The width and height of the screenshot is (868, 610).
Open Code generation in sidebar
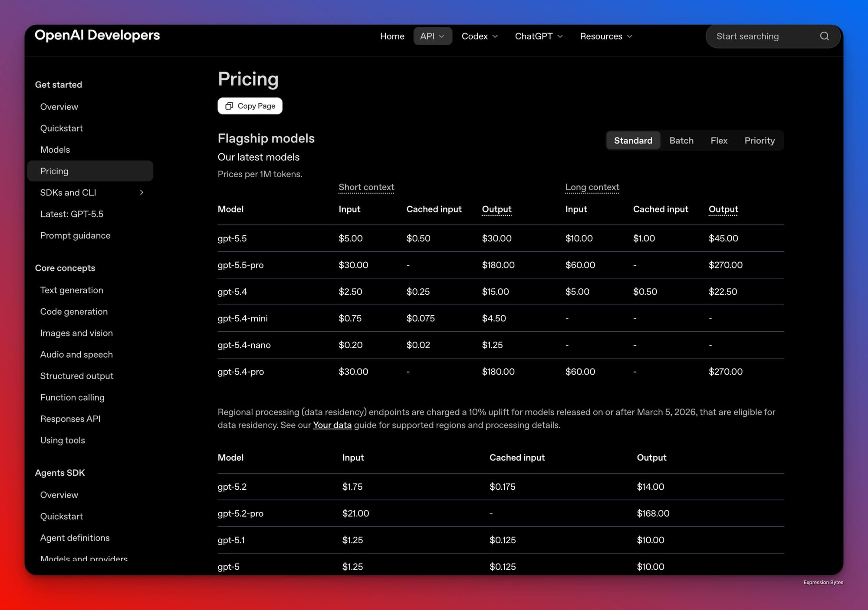tap(74, 312)
